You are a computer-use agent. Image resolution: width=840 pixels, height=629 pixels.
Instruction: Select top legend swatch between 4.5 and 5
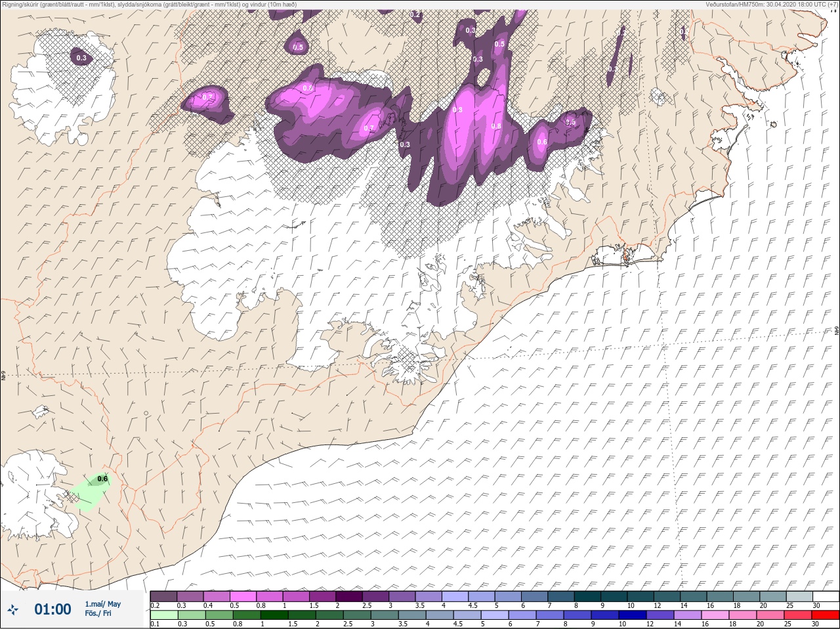482,596
